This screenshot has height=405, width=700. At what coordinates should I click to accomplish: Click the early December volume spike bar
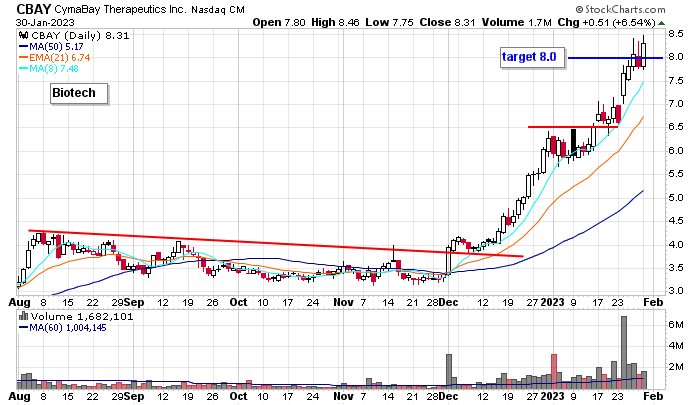coord(449,372)
